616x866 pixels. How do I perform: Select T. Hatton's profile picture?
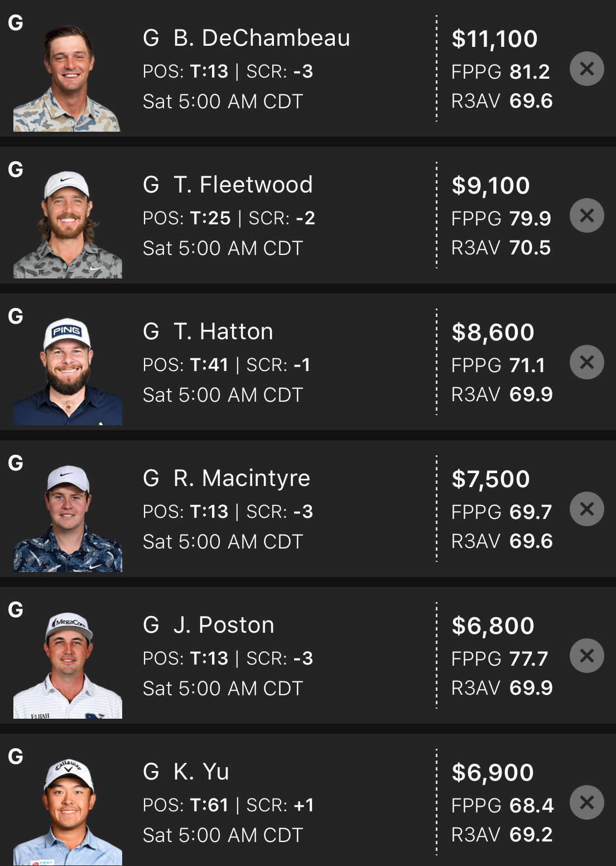[x=67, y=371]
